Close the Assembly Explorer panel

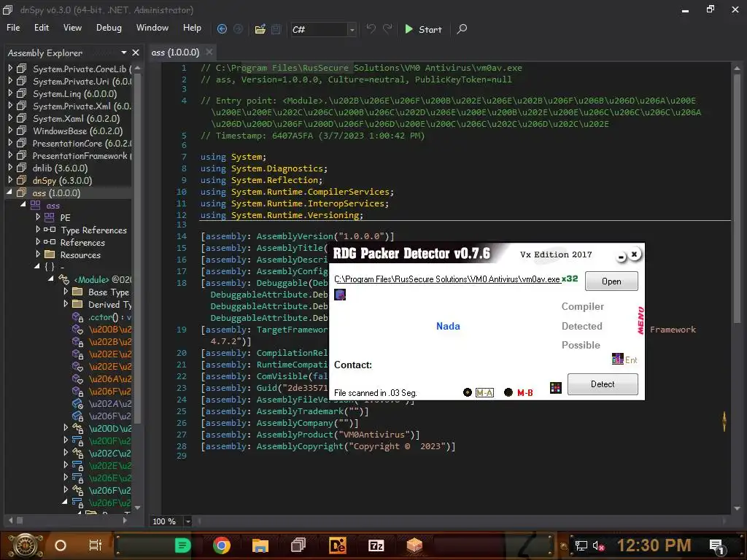pos(136,52)
